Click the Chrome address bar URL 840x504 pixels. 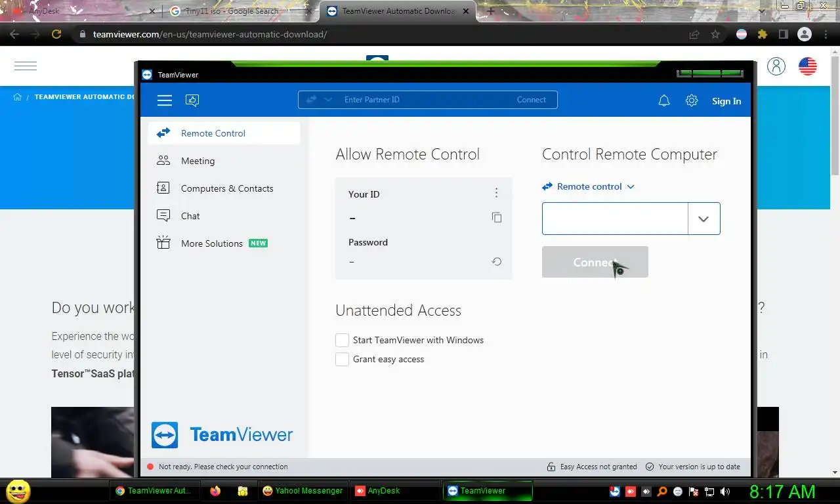point(210,34)
